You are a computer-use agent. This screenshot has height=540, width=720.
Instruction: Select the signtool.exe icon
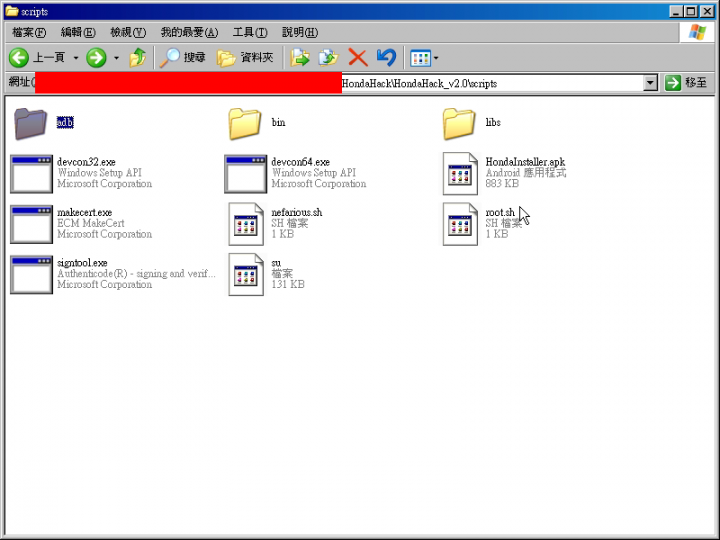31,275
